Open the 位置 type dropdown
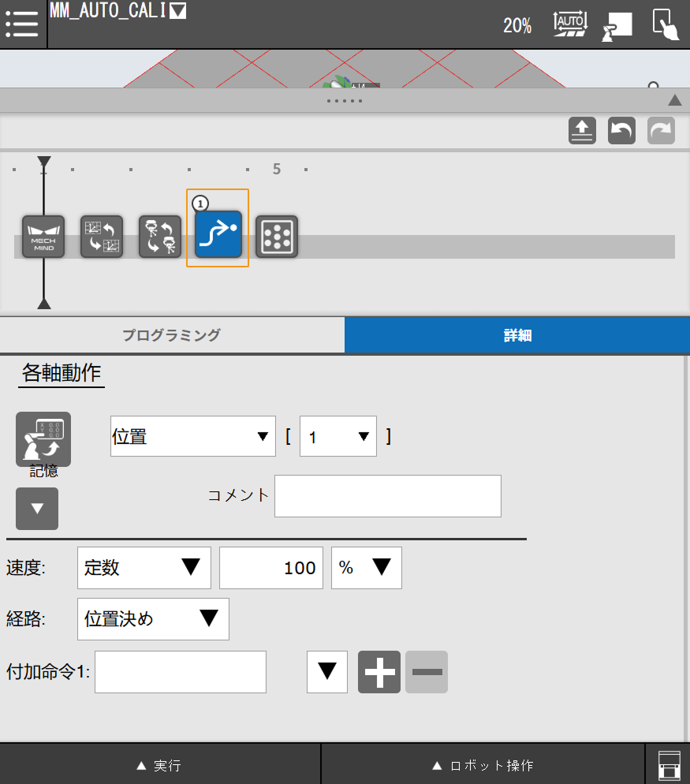690x784 pixels. coord(193,436)
